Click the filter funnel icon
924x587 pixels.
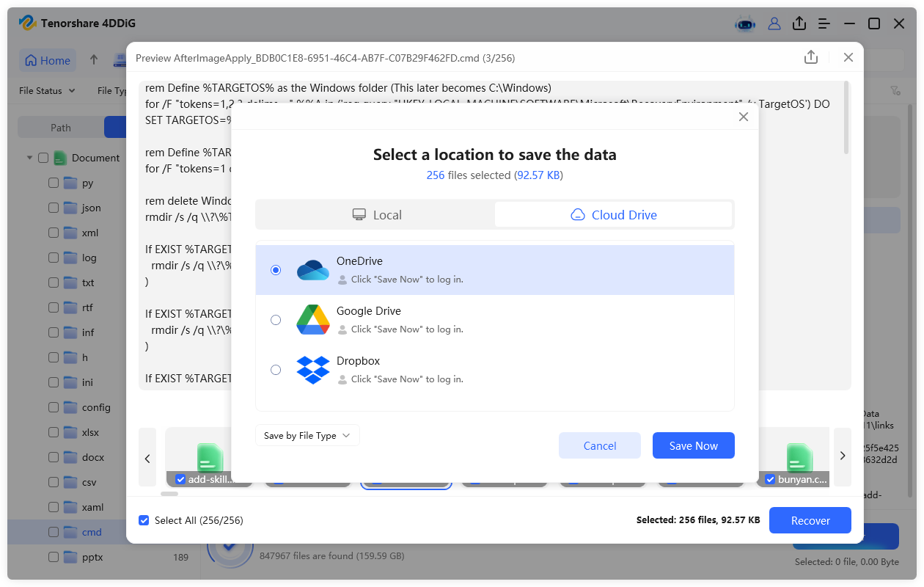click(895, 90)
